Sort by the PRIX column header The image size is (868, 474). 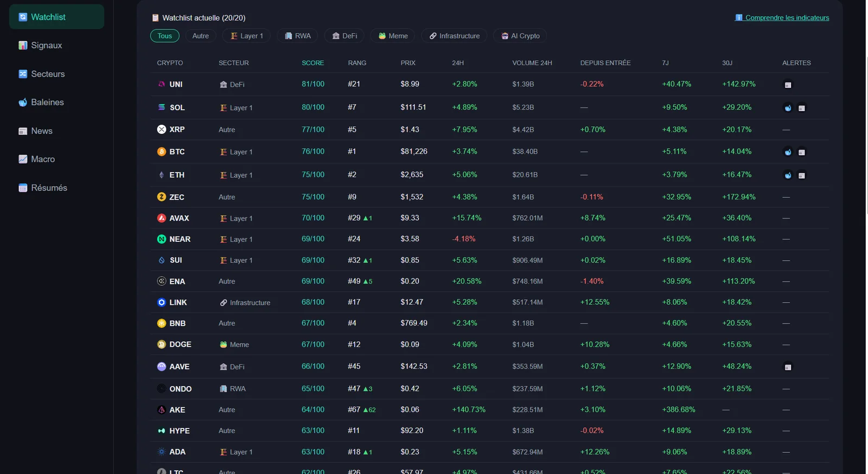point(408,63)
